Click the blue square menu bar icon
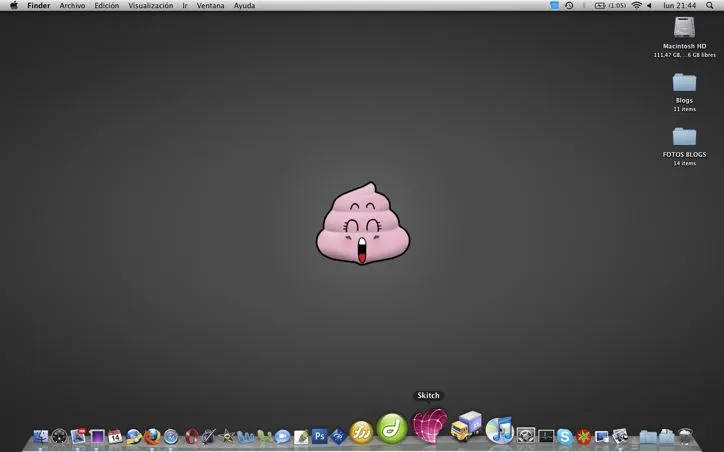 tap(554, 6)
